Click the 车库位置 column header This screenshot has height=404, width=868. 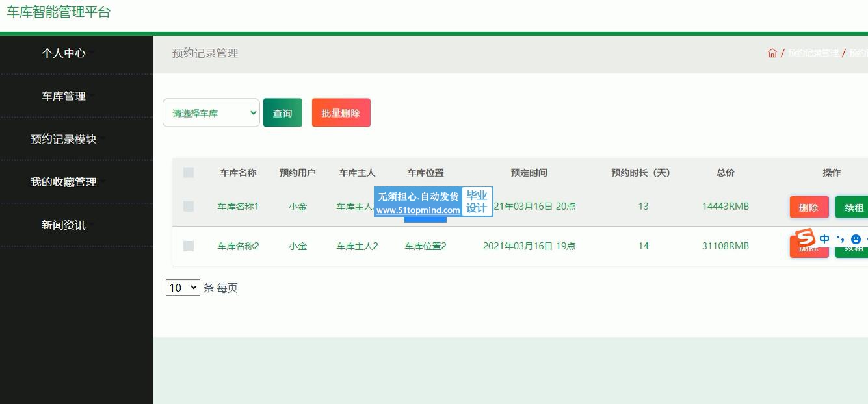pyautogui.click(x=426, y=173)
